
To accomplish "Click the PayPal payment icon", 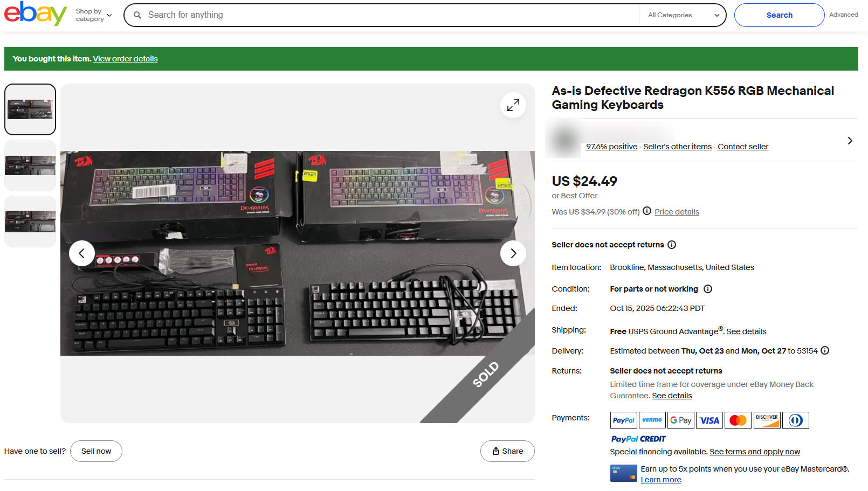I will (x=624, y=420).
